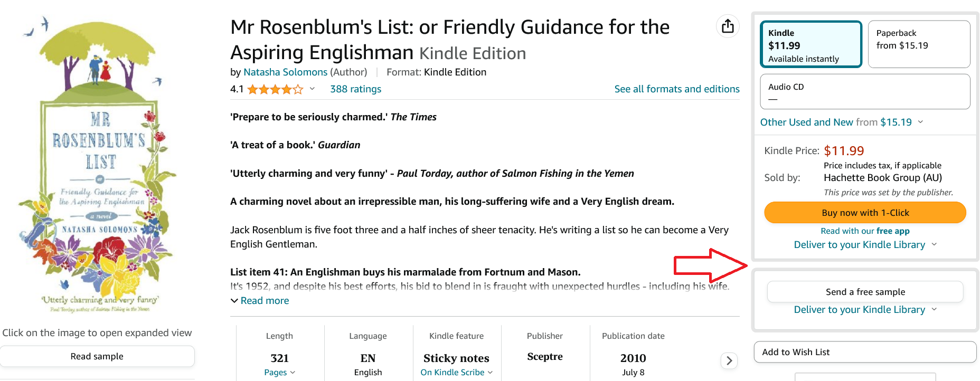Image resolution: width=980 pixels, height=381 pixels.
Task: Click the 388 ratings link
Action: 355,89
